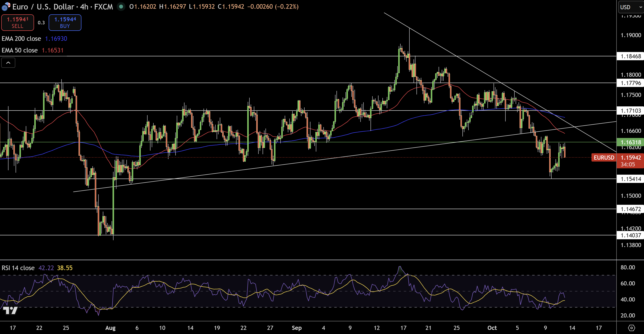Click the TradingView logo

(x=10, y=310)
